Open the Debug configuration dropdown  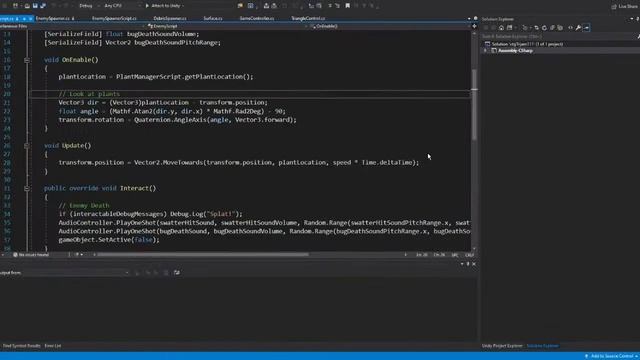coord(88,6)
